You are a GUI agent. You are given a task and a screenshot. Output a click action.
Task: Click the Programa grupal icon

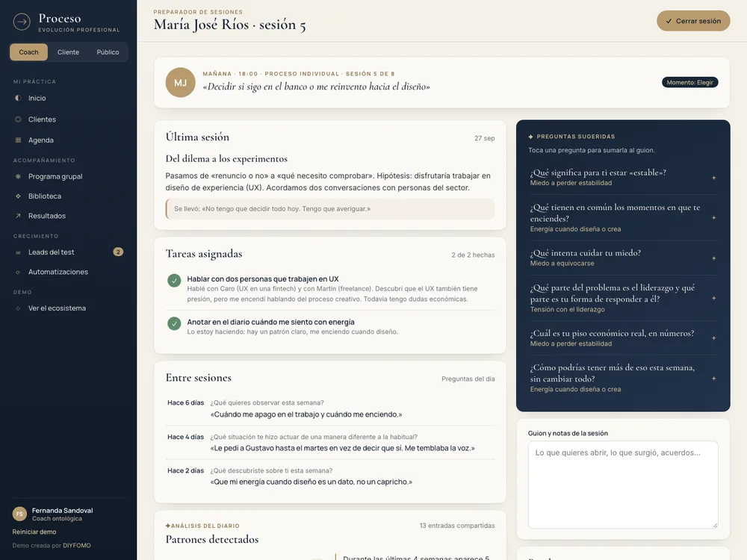[18, 176]
